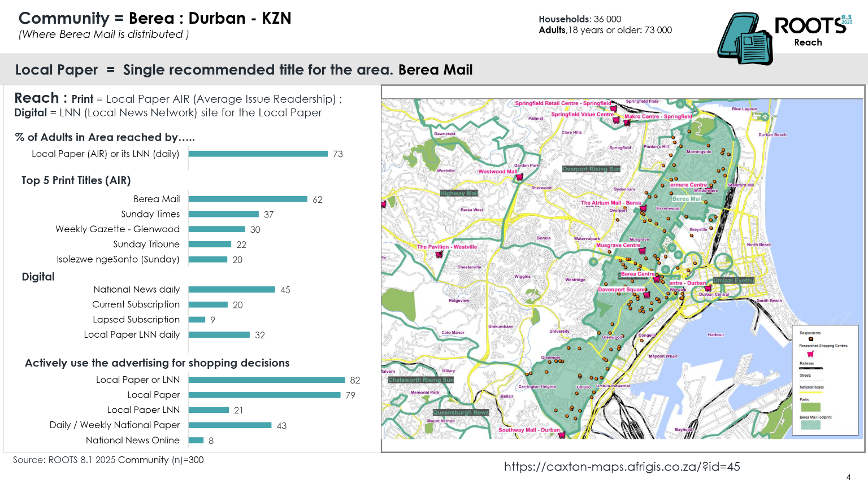Select the Umlazi Eyethu map label
The height and width of the screenshot is (488, 868).
(x=734, y=280)
